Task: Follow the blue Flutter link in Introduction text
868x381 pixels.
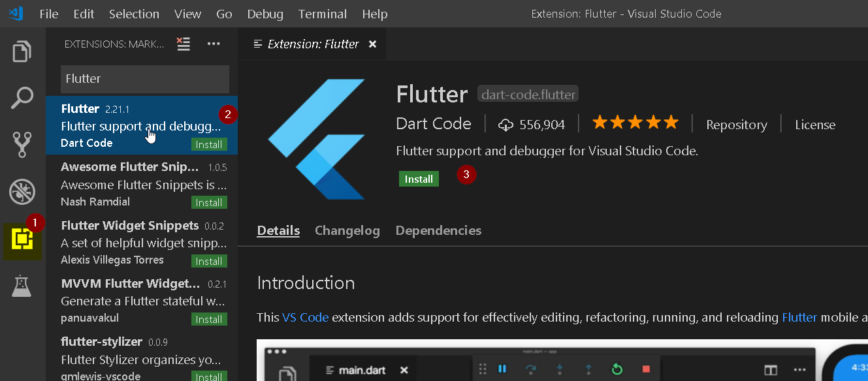Action: coord(799,318)
